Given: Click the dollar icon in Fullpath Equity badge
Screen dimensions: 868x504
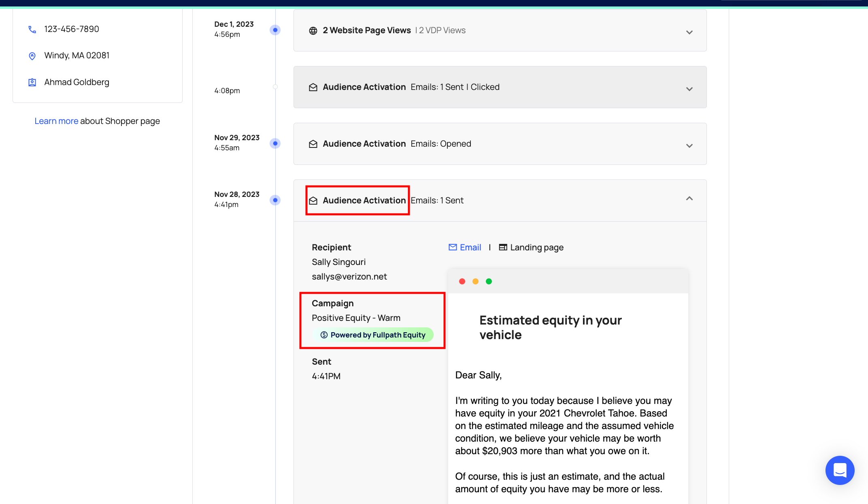Looking at the screenshot, I should point(324,335).
